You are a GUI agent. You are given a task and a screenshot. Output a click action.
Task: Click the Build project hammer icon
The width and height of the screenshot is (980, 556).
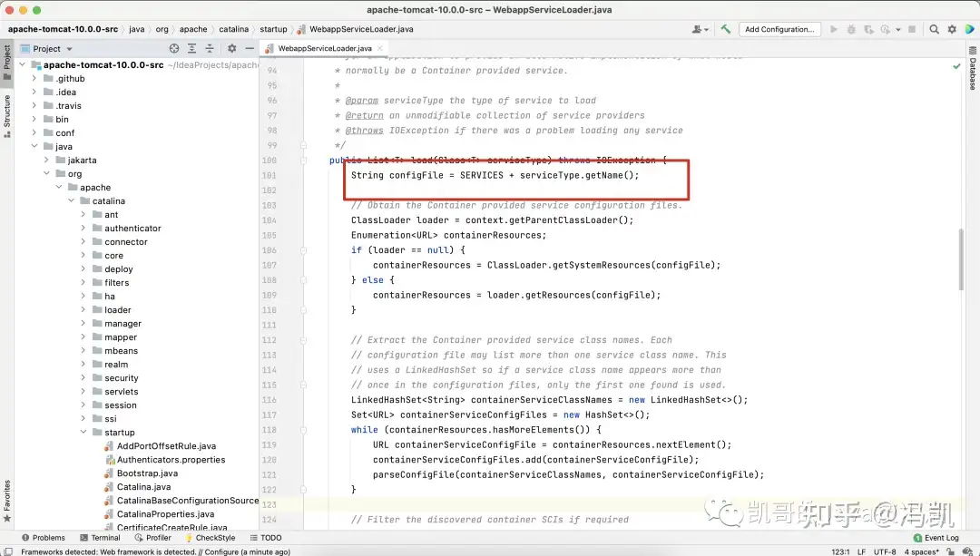(726, 29)
